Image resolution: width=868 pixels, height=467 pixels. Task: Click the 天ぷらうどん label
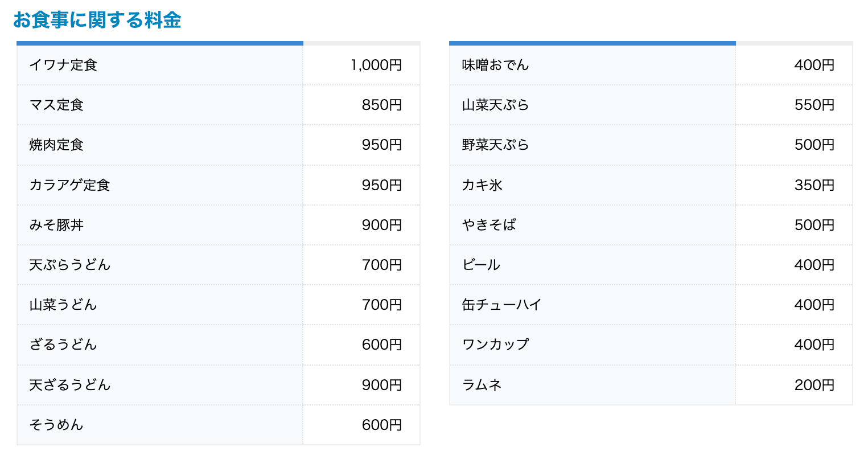tap(69, 265)
